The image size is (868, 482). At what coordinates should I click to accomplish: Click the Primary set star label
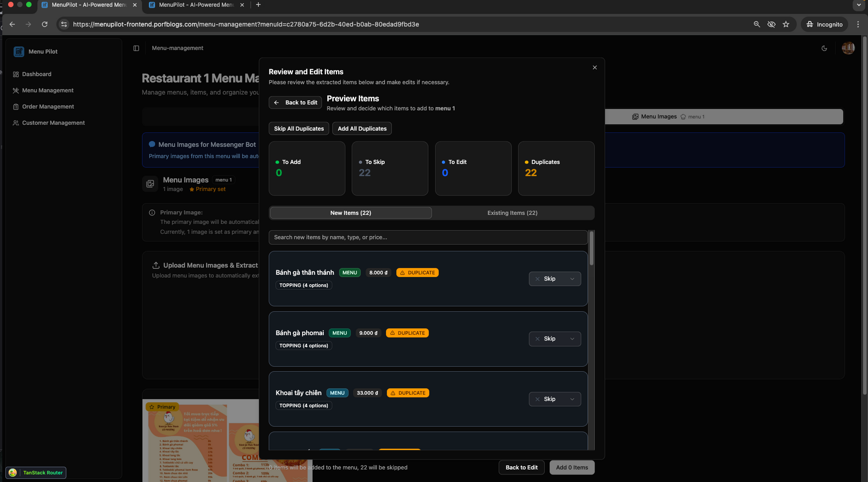coord(208,189)
